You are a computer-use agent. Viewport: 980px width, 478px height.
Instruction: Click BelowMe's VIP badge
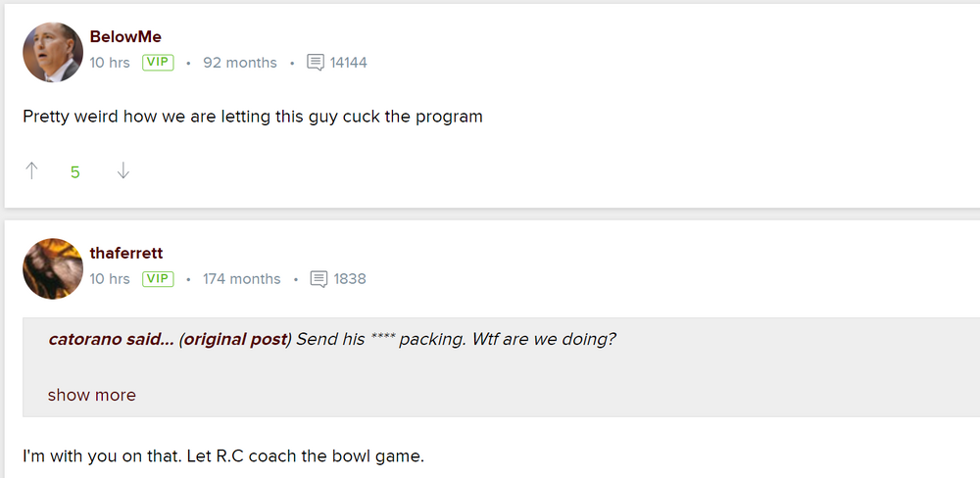(x=158, y=63)
